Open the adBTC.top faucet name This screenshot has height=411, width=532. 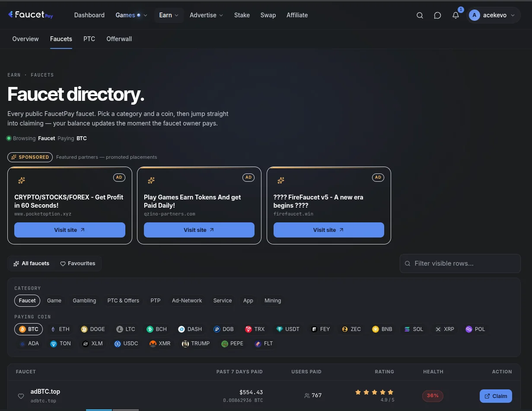click(x=45, y=392)
